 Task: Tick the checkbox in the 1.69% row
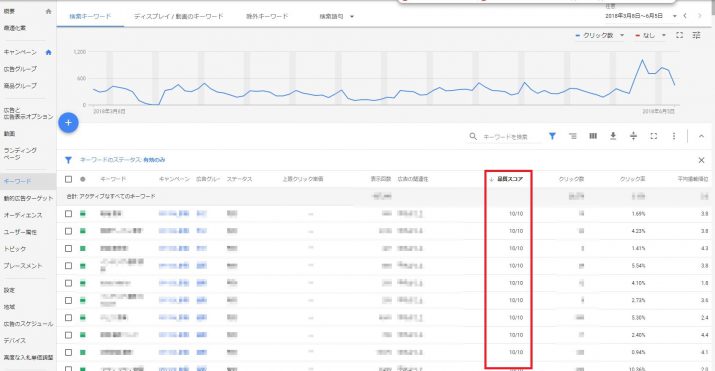(x=68, y=214)
